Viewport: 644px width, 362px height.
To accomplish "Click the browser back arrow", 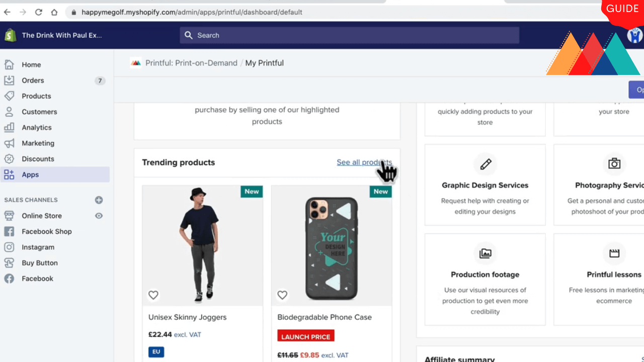I will (7, 12).
